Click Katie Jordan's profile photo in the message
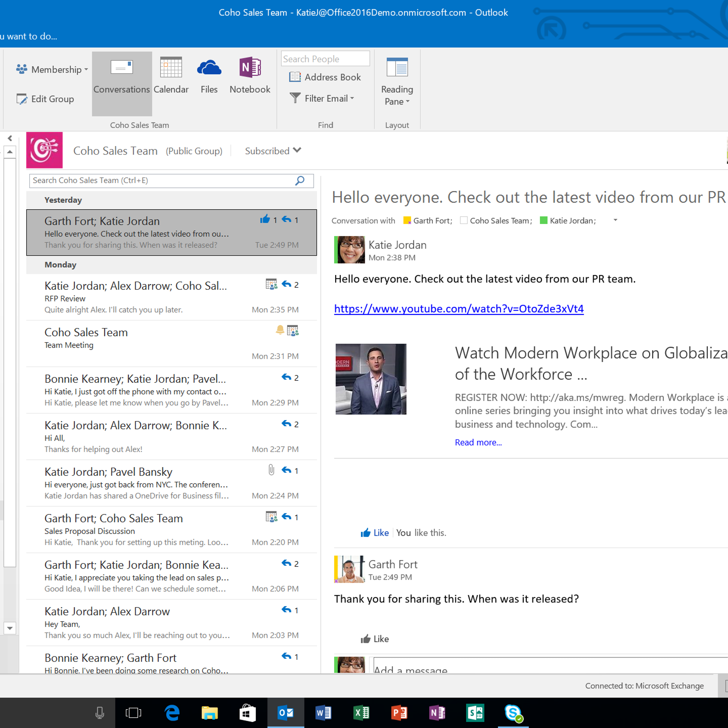The height and width of the screenshot is (728, 728). pos(350,250)
